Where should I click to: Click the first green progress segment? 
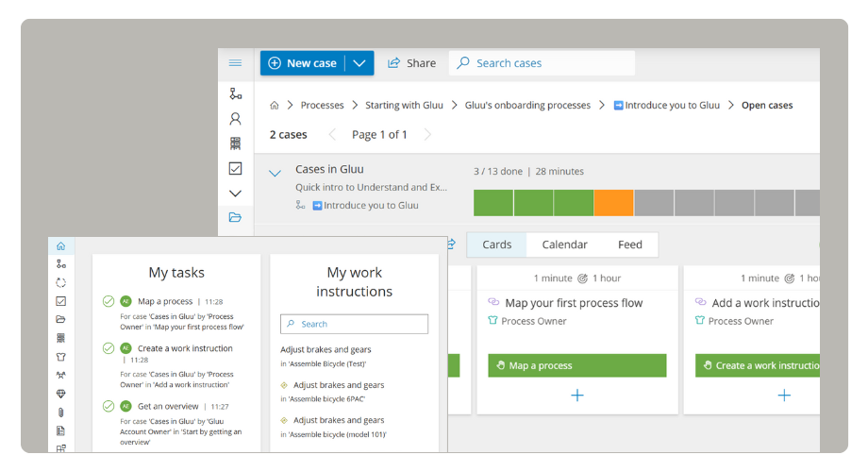(x=493, y=203)
